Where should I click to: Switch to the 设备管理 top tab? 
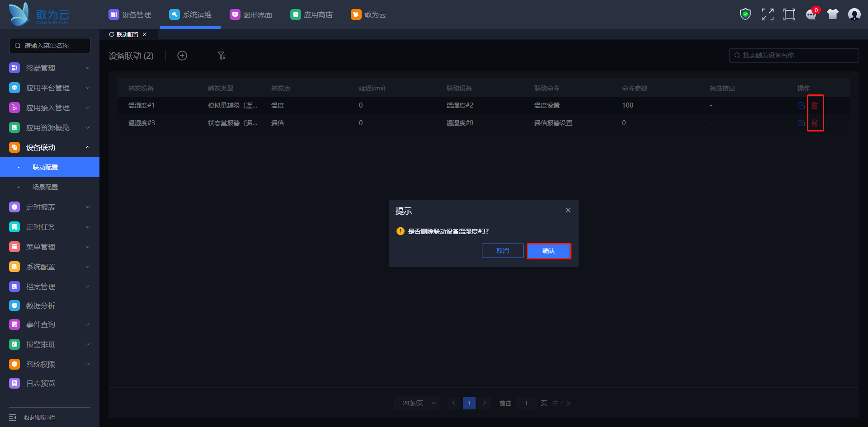coord(130,14)
